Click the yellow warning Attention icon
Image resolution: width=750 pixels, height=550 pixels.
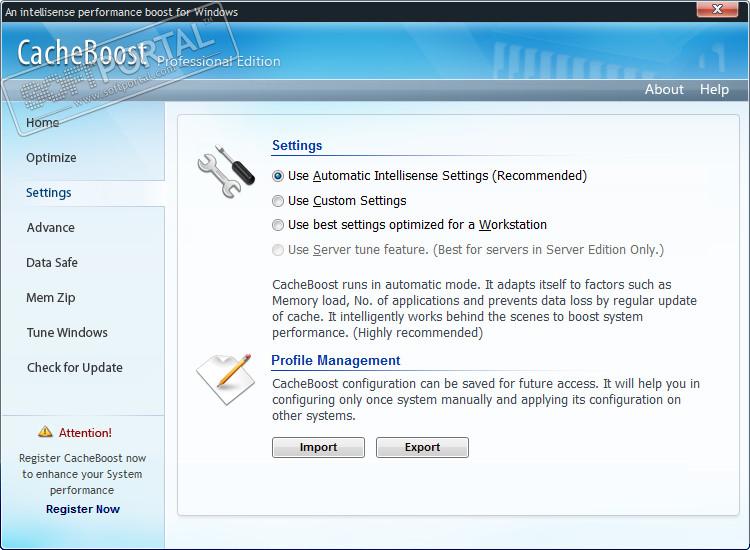[x=45, y=432]
